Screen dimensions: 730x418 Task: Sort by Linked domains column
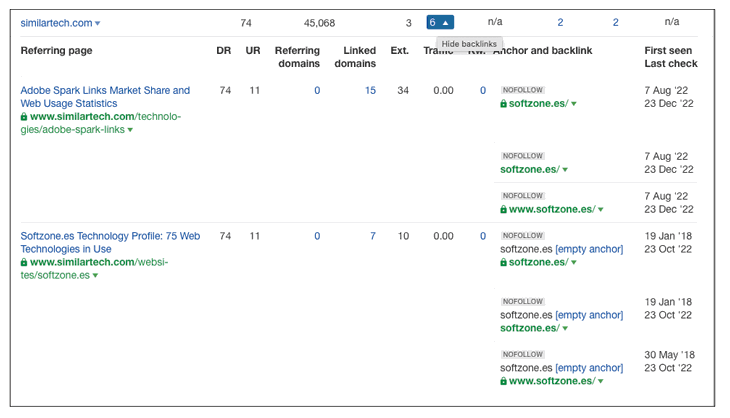point(359,57)
